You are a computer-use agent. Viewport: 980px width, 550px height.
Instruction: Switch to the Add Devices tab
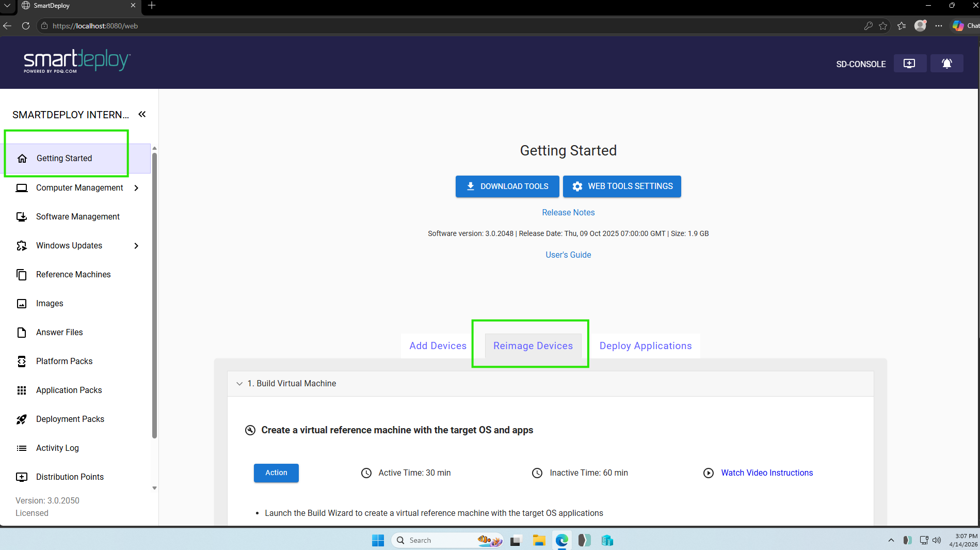pos(438,345)
